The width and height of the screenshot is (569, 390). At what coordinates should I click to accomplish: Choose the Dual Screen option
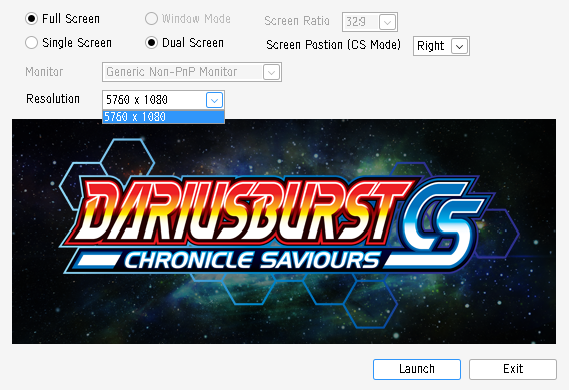click(151, 42)
